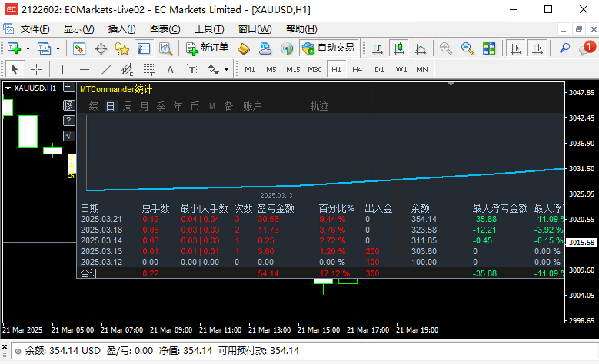Screen dimensions: 599x364
Task: Switch to M5 timeframe
Action: 271,69
